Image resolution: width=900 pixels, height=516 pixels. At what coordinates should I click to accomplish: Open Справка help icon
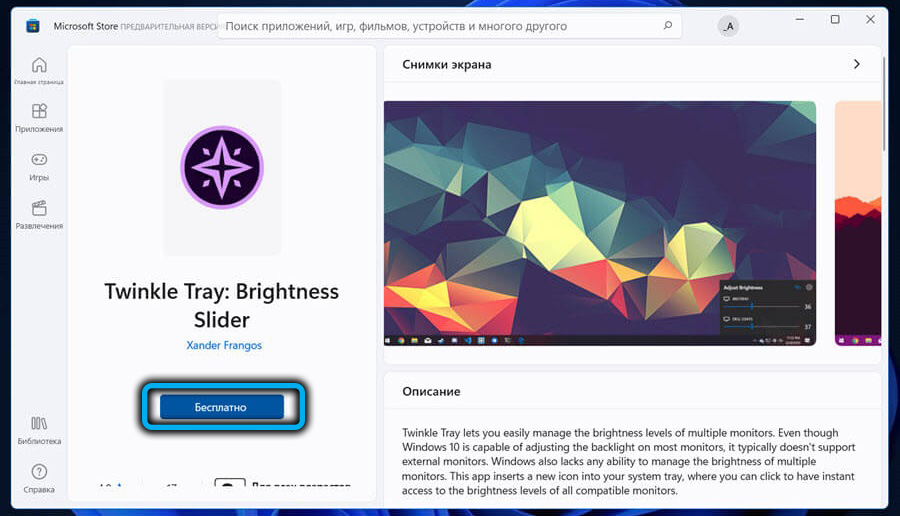tap(39, 477)
